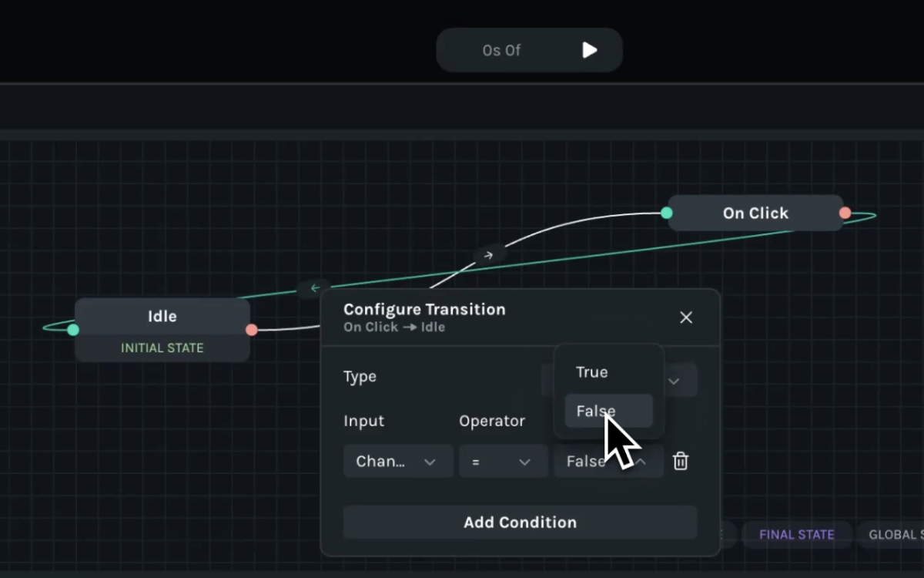Select the On Click state node
Screen dimensions: 924x578
click(x=755, y=213)
